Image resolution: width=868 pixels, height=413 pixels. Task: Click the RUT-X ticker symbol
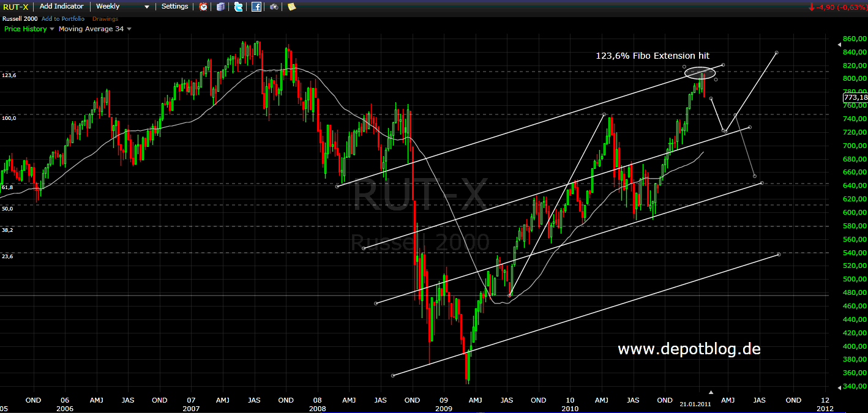(x=16, y=7)
